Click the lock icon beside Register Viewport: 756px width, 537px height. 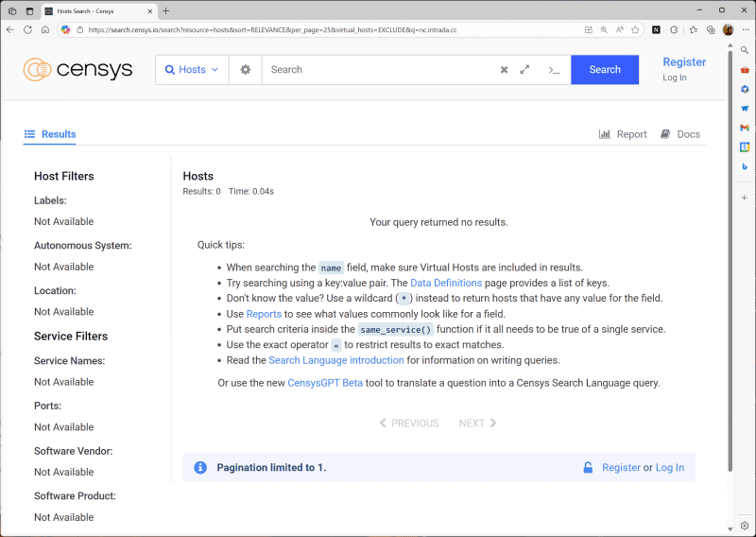click(x=588, y=468)
